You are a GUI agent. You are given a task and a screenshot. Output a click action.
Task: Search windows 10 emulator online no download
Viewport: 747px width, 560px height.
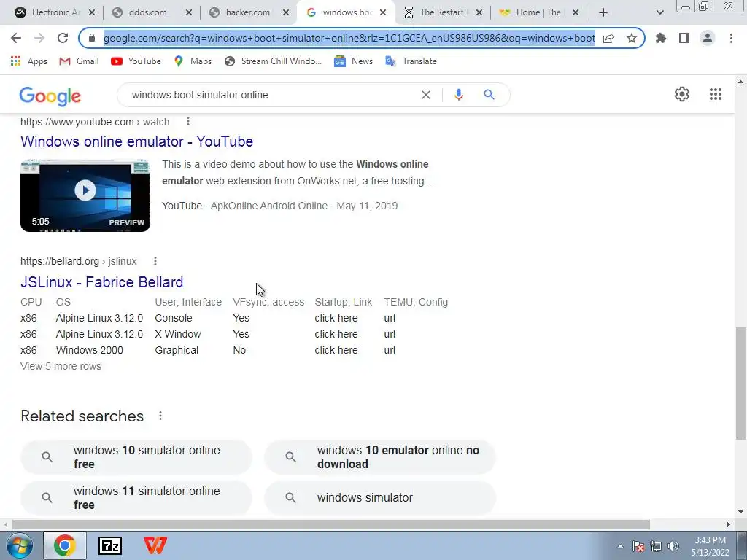click(380, 457)
